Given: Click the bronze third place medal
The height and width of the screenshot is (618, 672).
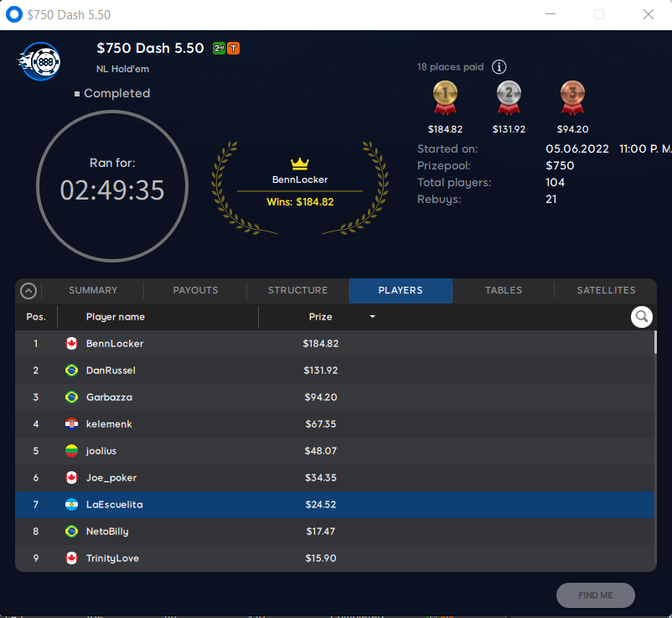Looking at the screenshot, I should click(572, 98).
